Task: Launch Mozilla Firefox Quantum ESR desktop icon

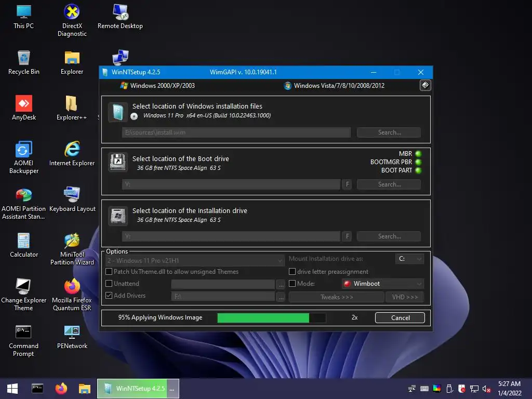Action: click(x=72, y=295)
